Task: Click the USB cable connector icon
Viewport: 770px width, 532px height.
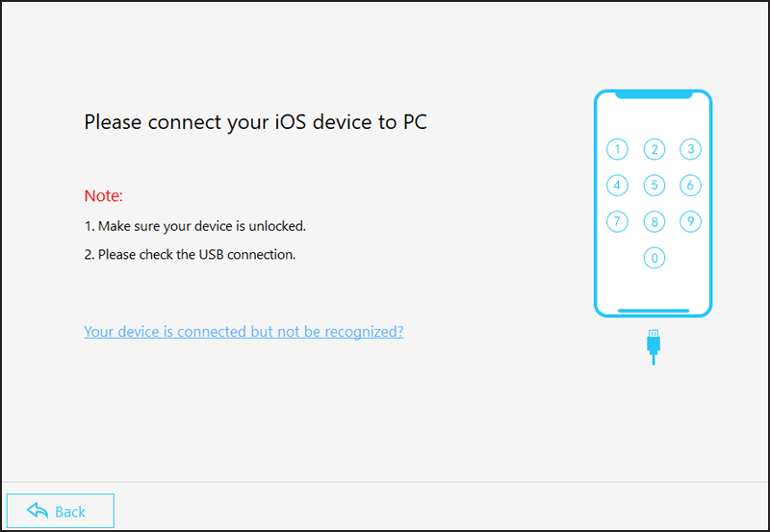Action: (654, 347)
